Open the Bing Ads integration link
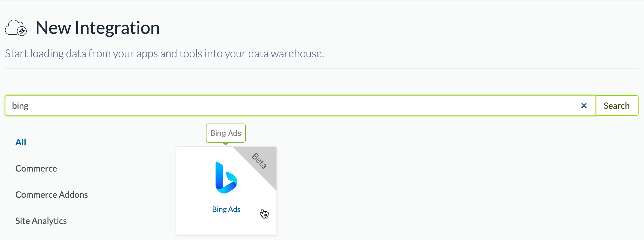The image size is (644, 240). [x=226, y=209]
